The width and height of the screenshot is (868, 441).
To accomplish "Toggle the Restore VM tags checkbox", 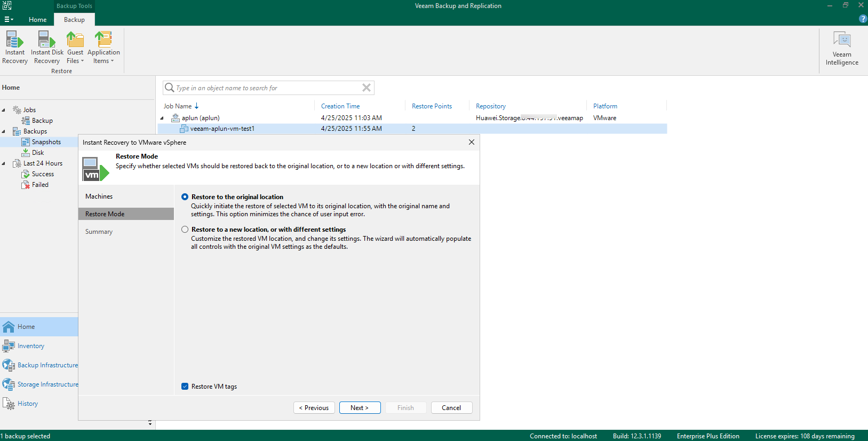I will pos(185,387).
